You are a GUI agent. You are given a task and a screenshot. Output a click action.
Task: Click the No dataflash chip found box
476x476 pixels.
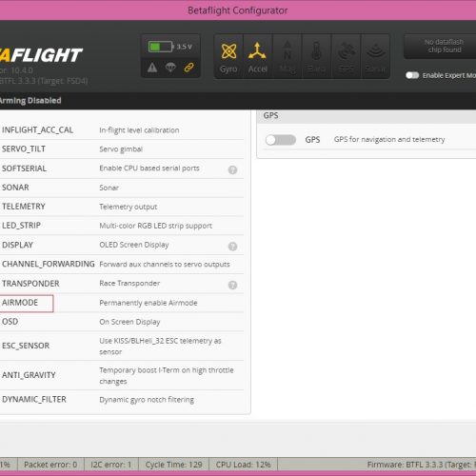tap(441, 46)
